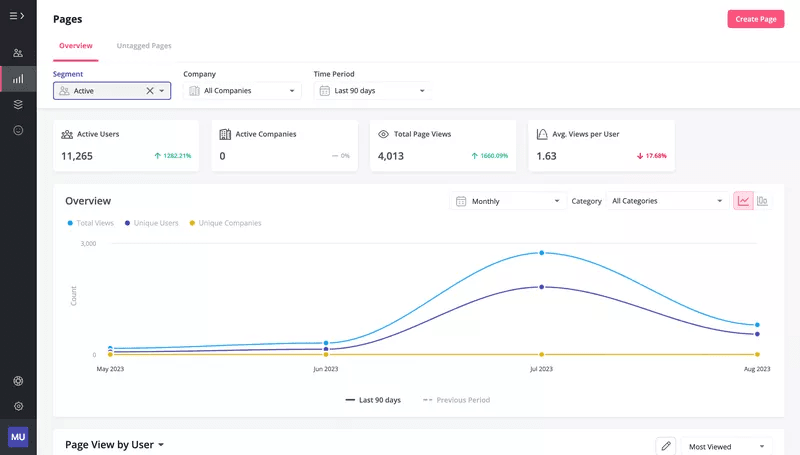Viewport: 800px width, 455px height.
Task: Click the MU user avatar
Action: click(18, 437)
